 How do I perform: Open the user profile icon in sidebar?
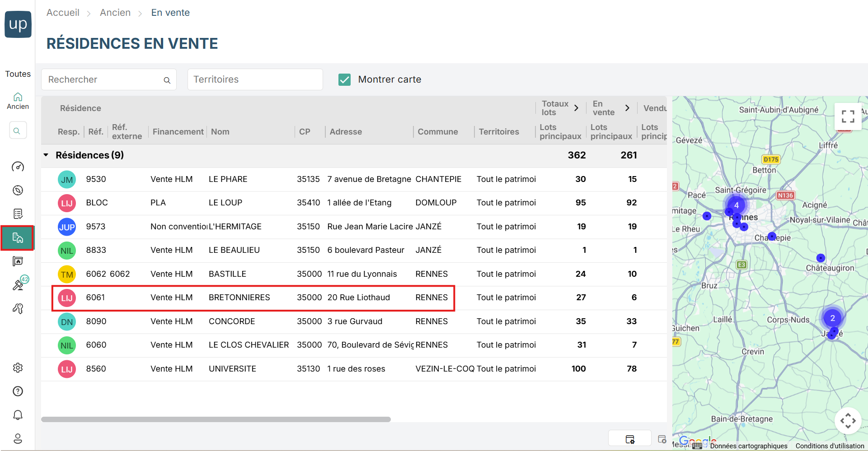pyautogui.click(x=18, y=438)
